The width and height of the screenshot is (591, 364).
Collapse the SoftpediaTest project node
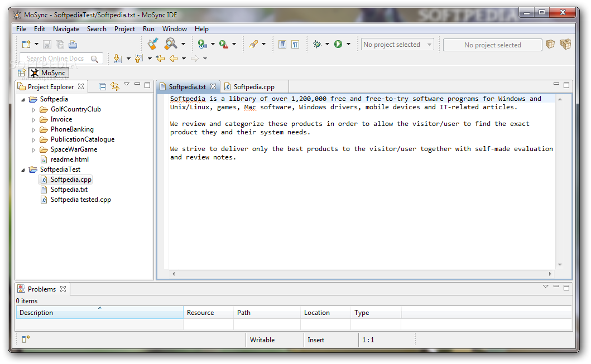coord(23,170)
